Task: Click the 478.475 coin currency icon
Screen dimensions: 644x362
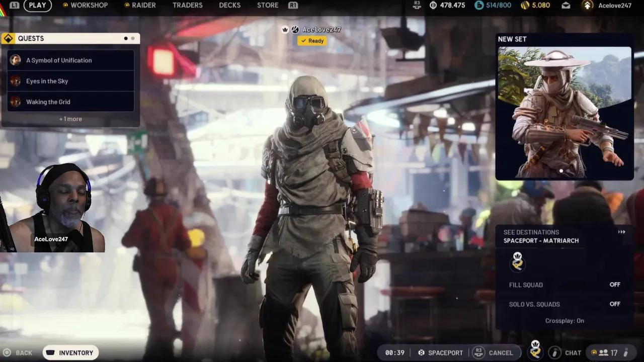Action: 433,6
